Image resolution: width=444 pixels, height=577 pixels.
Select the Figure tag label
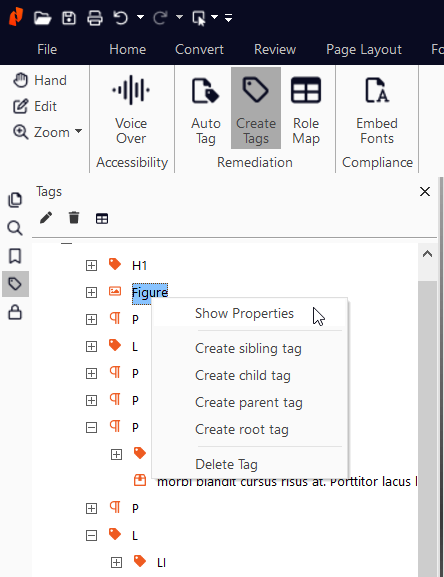[150, 293]
